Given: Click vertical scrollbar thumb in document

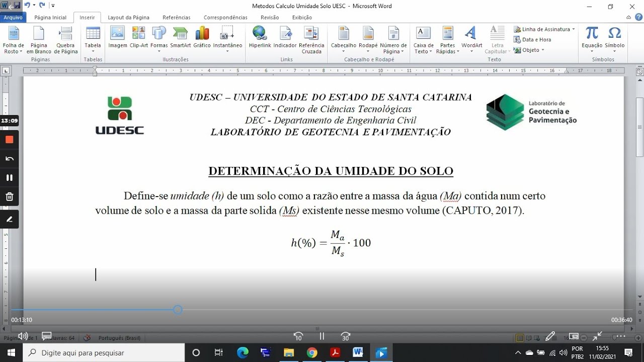Looking at the screenshot, I should tap(640, 128).
